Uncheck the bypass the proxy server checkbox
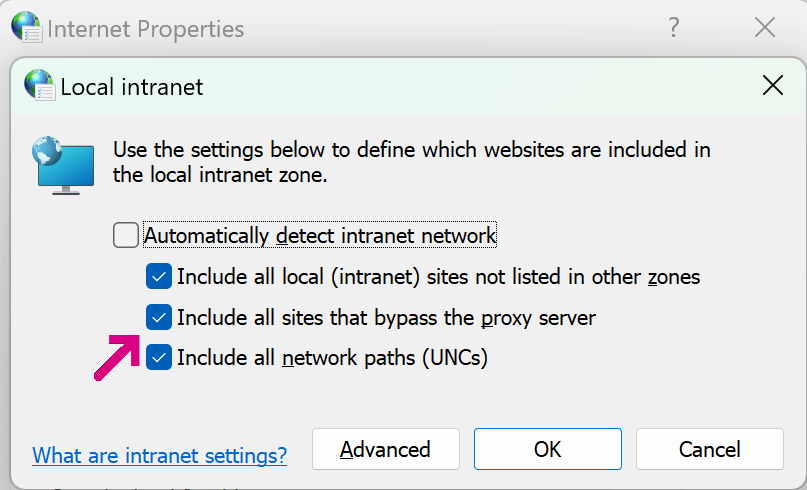 tap(159, 318)
